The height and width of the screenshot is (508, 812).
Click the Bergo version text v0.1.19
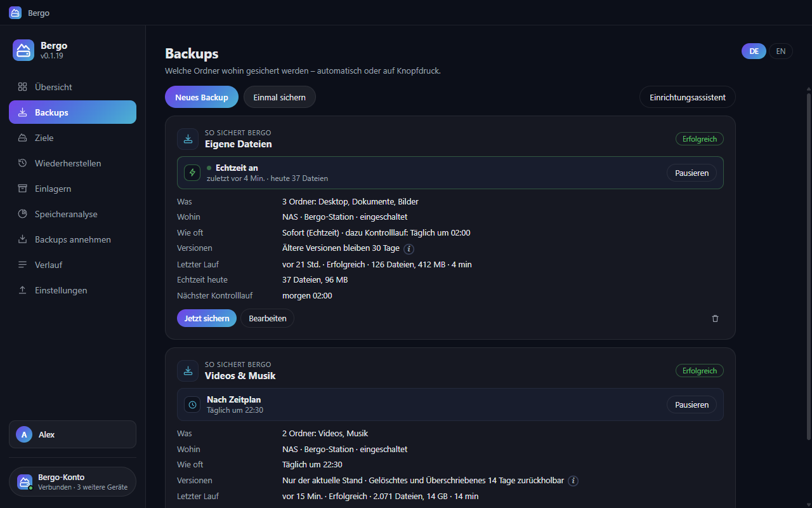pyautogui.click(x=52, y=56)
